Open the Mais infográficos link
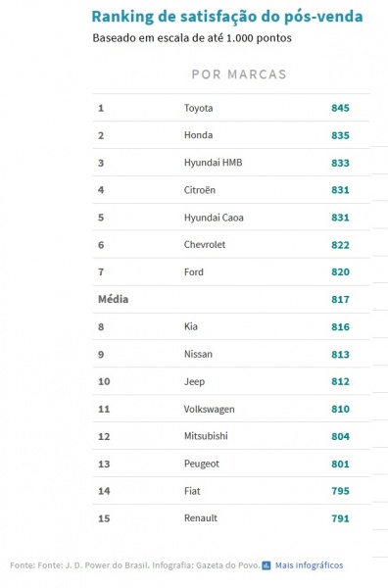This screenshot has height=588, width=388. pos(309,565)
